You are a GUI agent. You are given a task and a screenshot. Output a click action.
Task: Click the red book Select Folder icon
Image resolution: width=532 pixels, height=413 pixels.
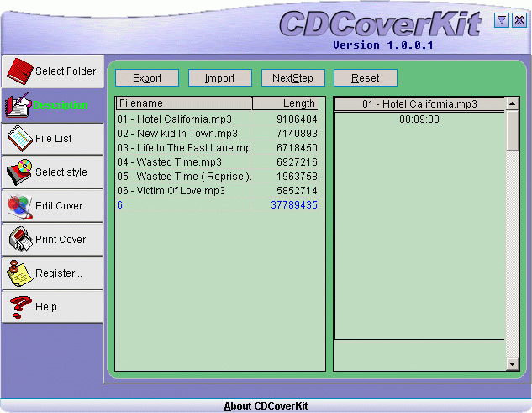point(19,71)
